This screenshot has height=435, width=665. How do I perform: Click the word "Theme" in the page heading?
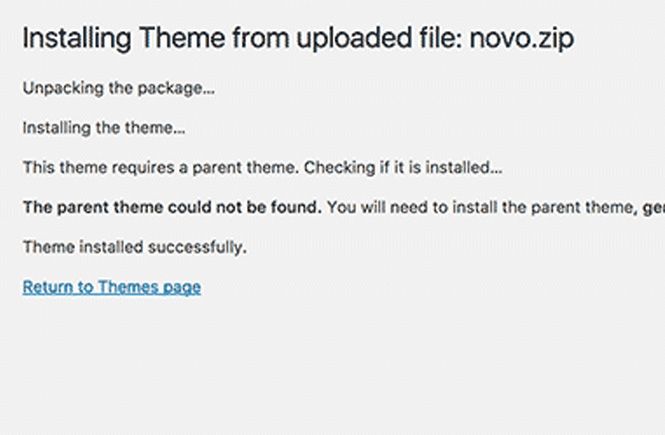182,37
